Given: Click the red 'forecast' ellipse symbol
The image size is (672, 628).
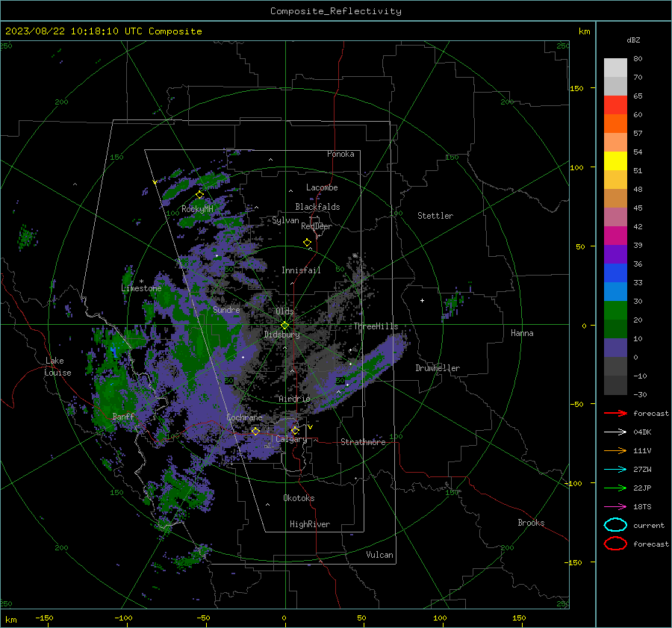Looking at the screenshot, I should (615, 544).
